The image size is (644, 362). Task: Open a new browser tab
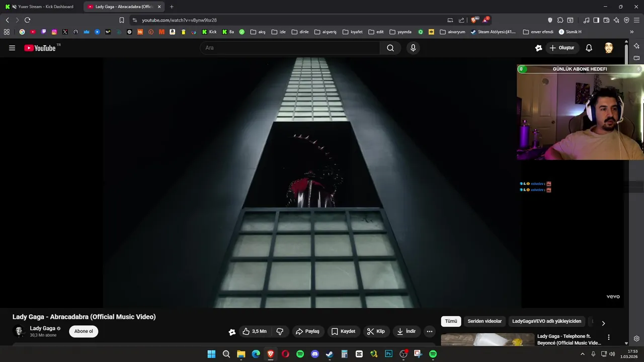[x=172, y=7]
